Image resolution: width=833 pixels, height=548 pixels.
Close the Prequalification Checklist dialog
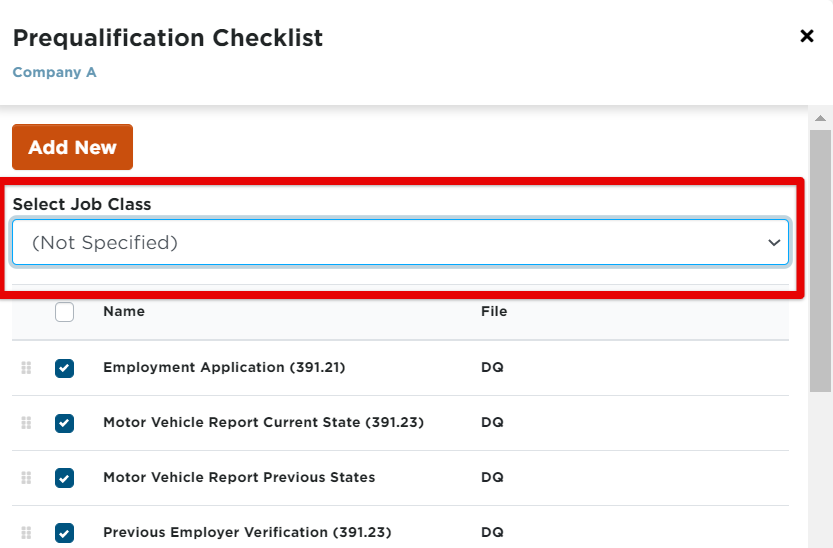pyautogui.click(x=807, y=37)
